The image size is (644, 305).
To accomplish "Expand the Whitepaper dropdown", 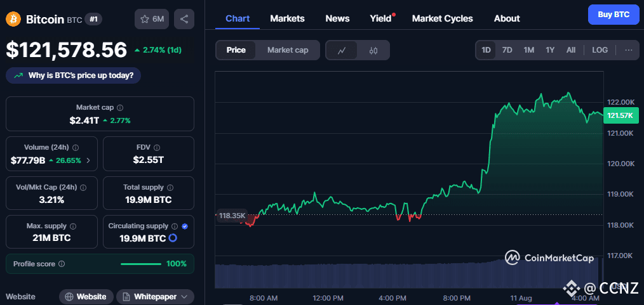I will pyautogui.click(x=184, y=297).
